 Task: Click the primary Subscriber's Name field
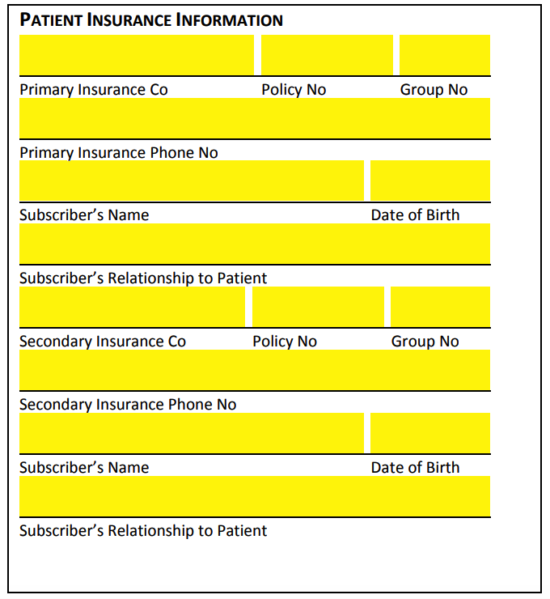(x=192, y=181)
